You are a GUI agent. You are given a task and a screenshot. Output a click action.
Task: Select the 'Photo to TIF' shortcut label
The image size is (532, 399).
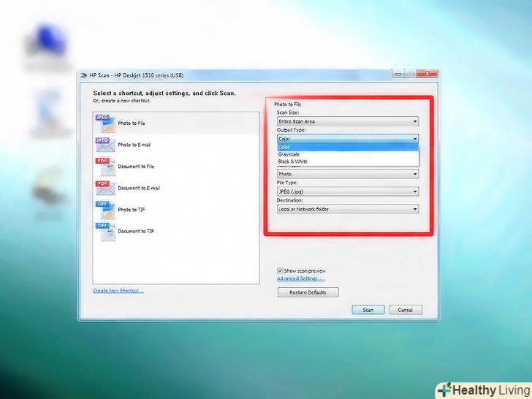pos(132,210)
